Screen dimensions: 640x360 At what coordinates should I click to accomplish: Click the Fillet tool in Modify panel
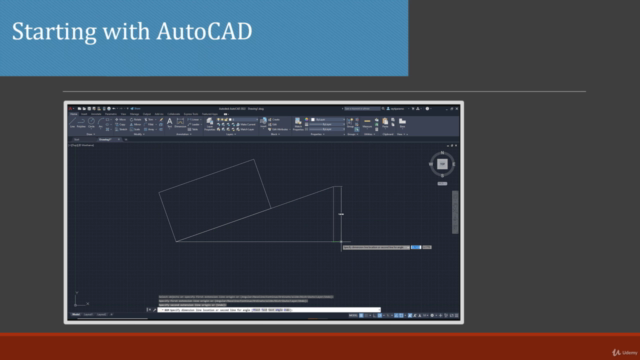(149, 124)
